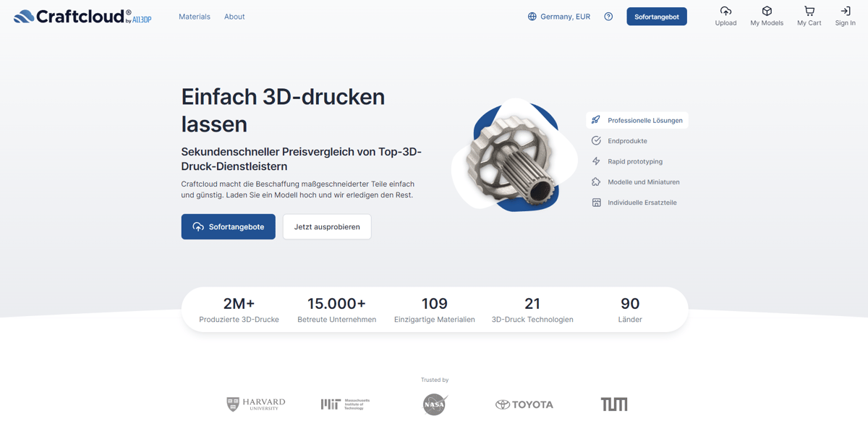Image resolution: width=868 pixels, height=421 pixels.
Task: Click the Jetzt ausprobieren button
Action: point(327,226)
